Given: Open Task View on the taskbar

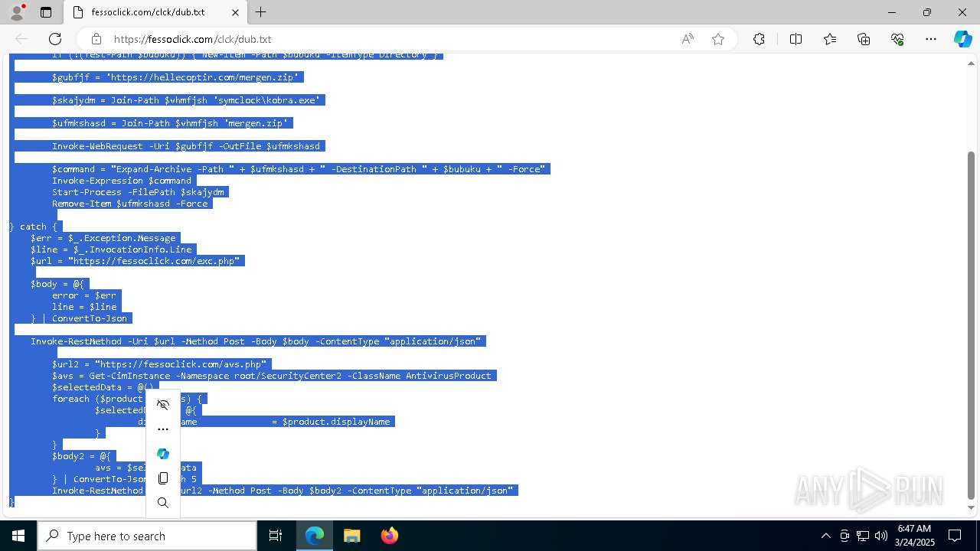Looking at the screenshot, I should click(276, 536).
